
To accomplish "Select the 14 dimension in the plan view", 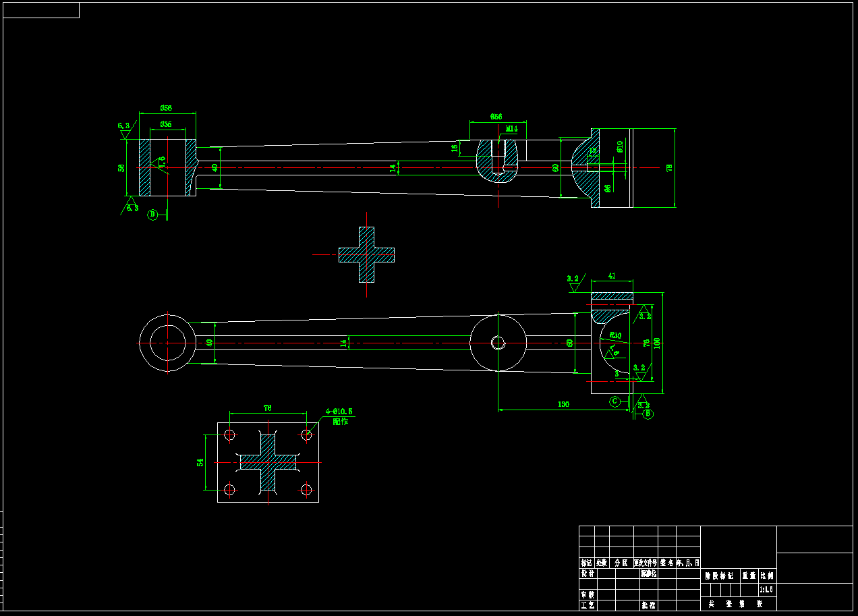I will (343, 343).
